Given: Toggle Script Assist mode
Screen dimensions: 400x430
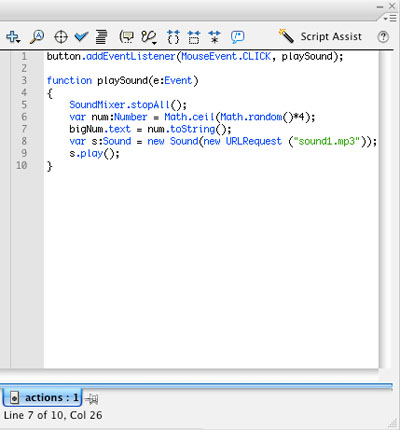Looking at the screenshot, I should (x=320, y=36).
